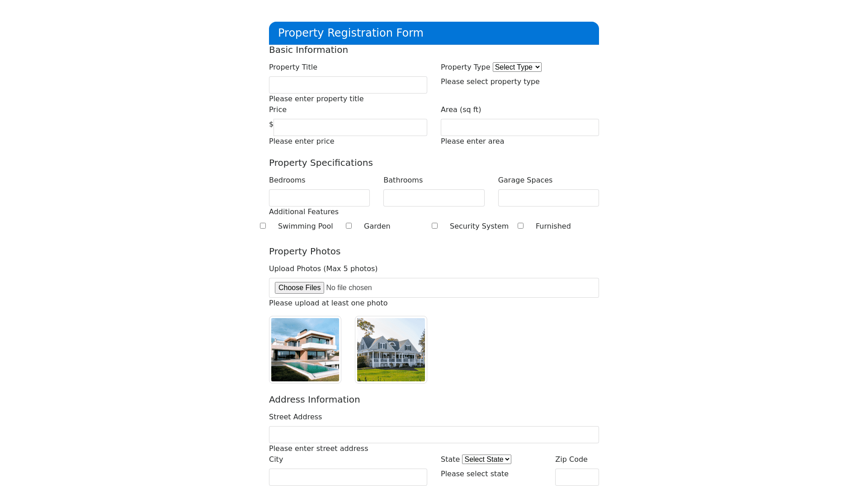Focus the Property Title input field
The height and width of the screenshot is (488, 868).
tap(348, 85)
